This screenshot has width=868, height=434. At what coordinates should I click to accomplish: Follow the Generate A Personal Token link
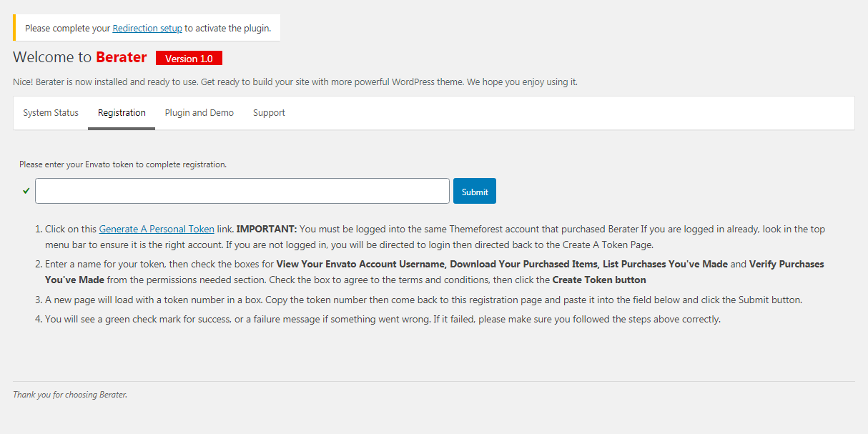point(157,230)
